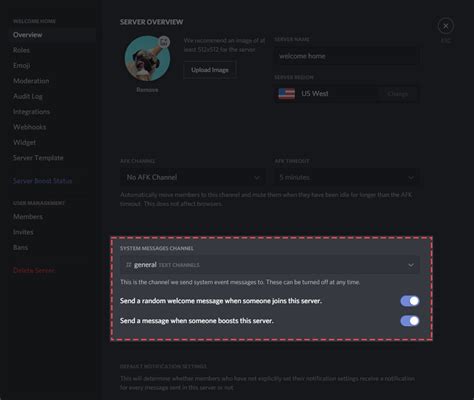This screenshot has height=400, width=474.
Task: Click the Change region button
Action: (x=398, y=94)
